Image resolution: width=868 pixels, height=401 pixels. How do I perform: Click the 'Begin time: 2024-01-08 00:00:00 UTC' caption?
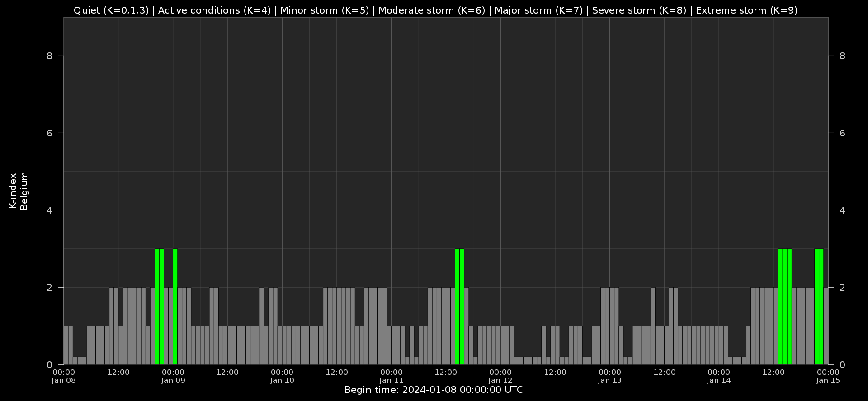[x=434, y=390]
